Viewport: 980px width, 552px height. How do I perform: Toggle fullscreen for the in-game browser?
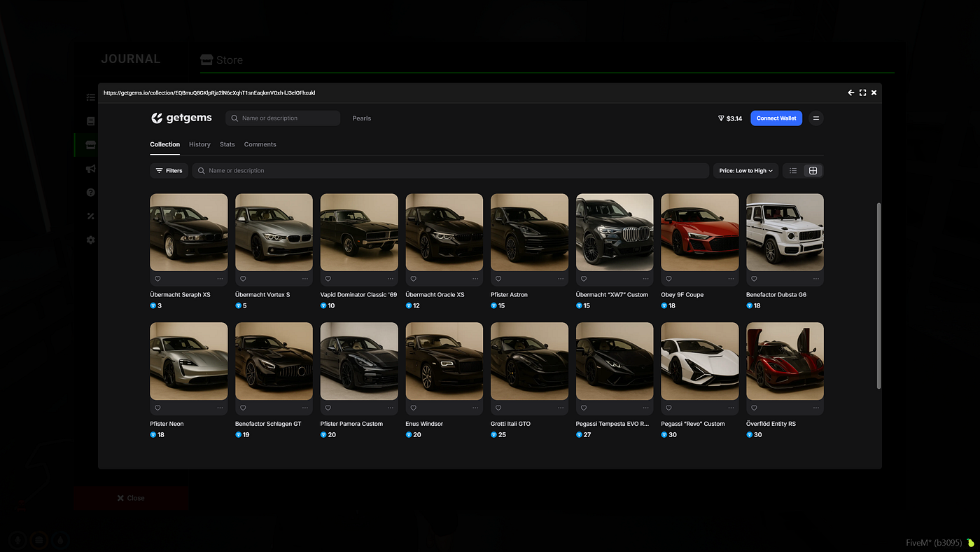point(862,92)
